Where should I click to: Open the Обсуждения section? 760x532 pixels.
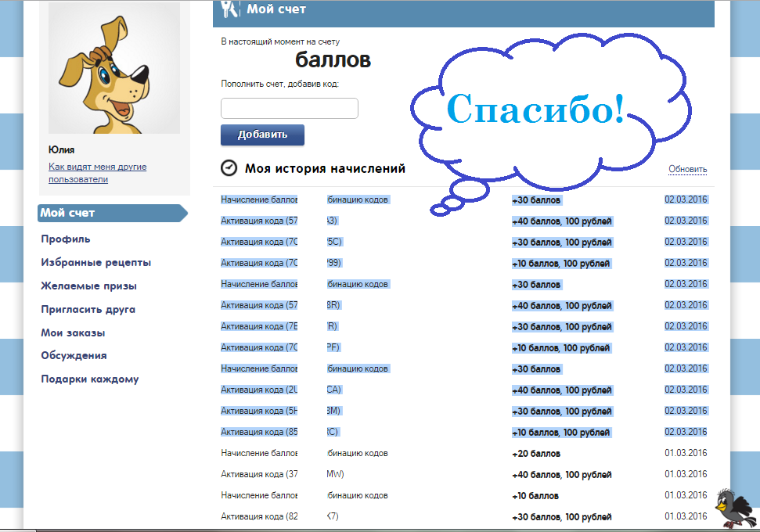click(73, 355)
